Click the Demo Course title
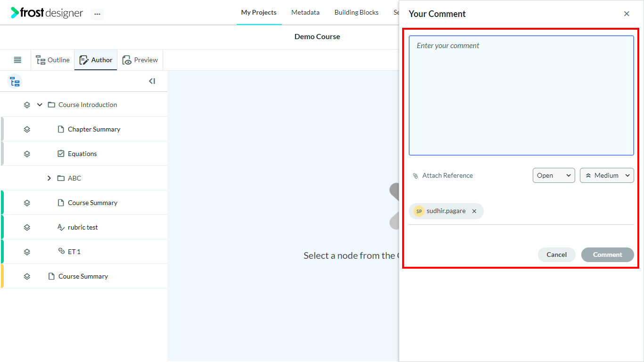The height and width of the screenshot is (362, 644). (317, 36)
